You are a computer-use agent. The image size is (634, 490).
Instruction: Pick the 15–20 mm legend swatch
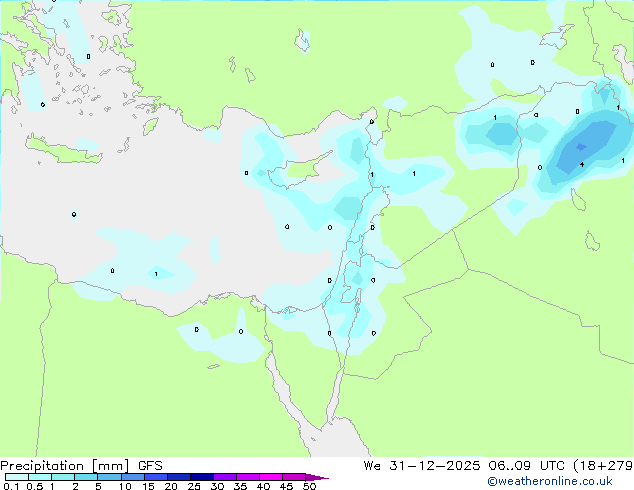point(155,477)
